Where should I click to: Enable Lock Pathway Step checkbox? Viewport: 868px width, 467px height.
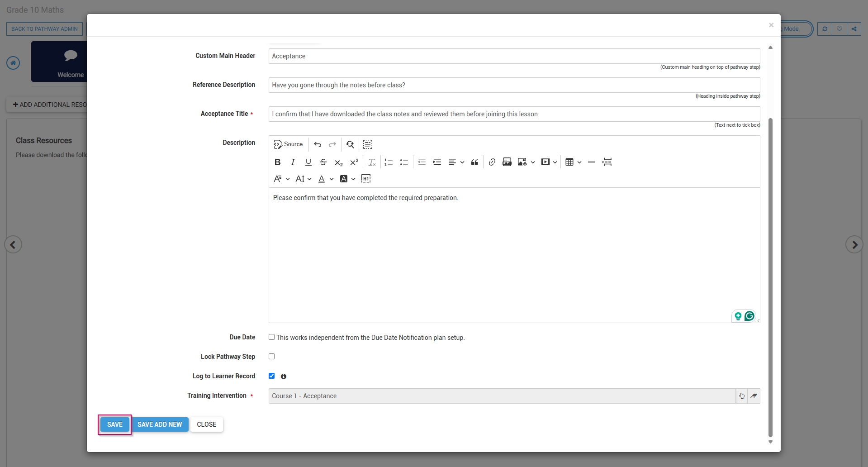pos(272,357)
